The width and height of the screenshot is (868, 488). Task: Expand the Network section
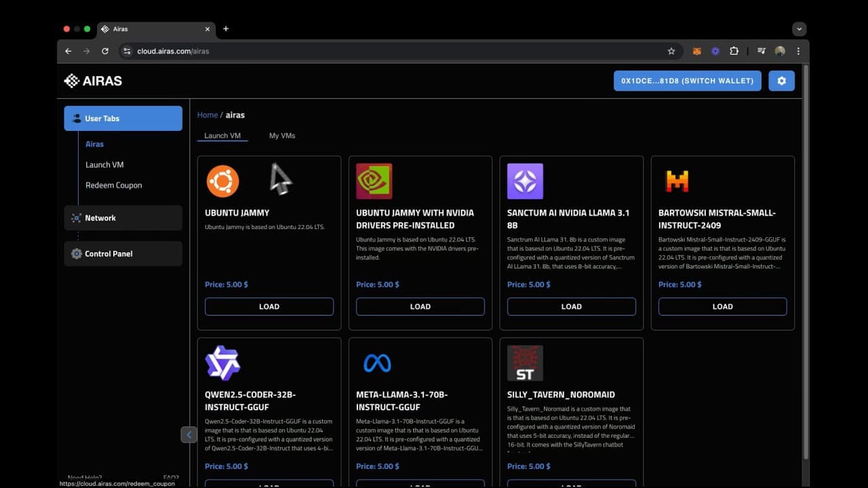tap(123, 218)
